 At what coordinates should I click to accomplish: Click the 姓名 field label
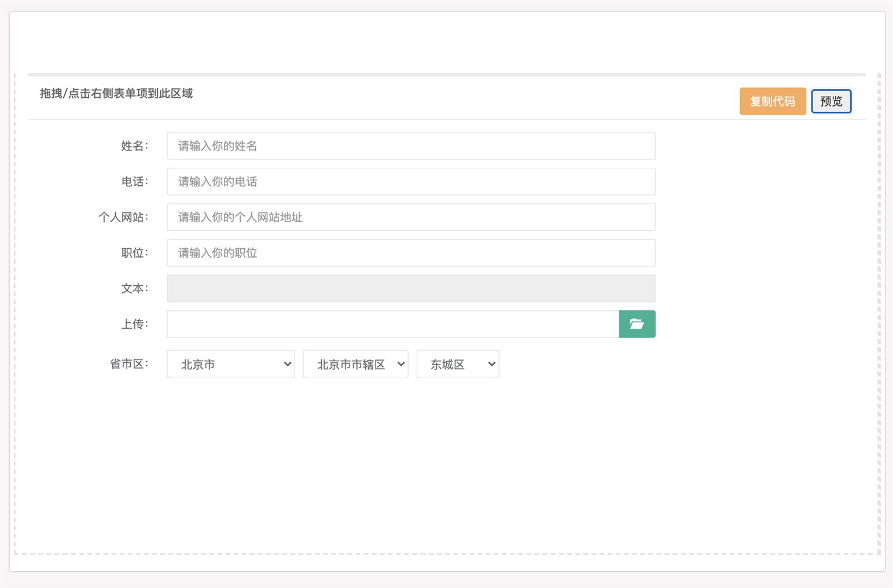click(134, 146)
